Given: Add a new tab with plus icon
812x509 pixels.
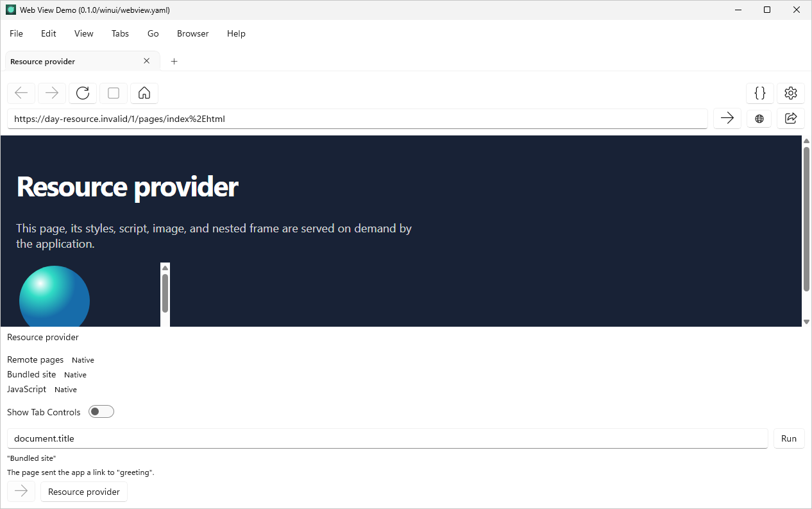Looking at the screenshot, I should tap(174, 61).
